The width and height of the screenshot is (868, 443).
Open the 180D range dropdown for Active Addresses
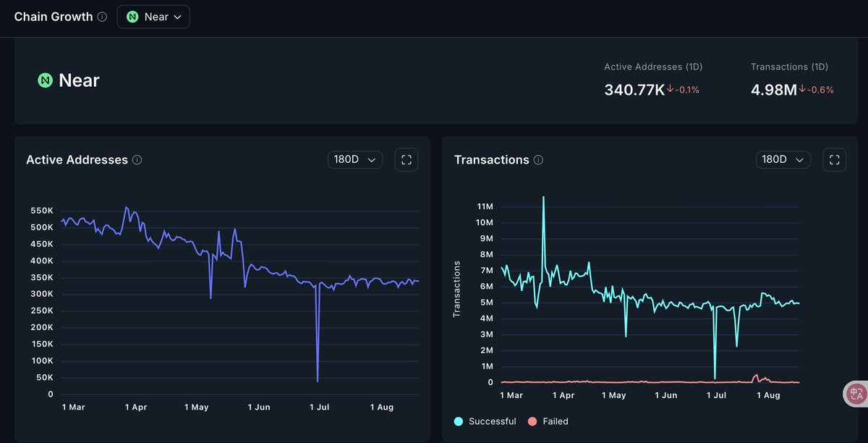(x=355, y=160)
